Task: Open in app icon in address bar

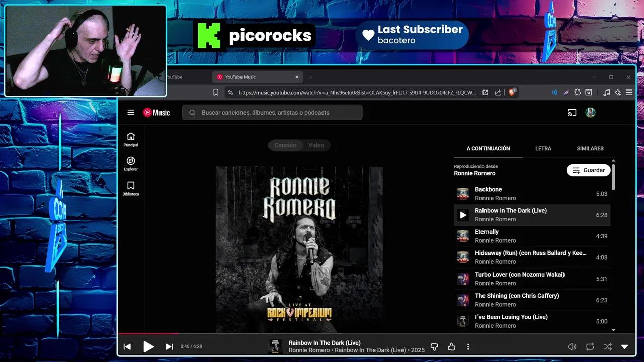Action: click(x=485, y=93)
